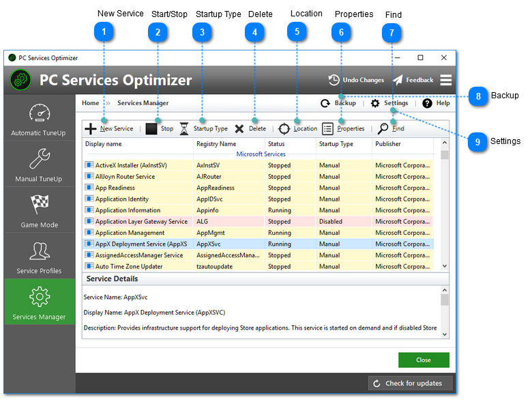Sort by Registry Name column
The width and height of the screenshot is (532, 400).
tap(228, 144)
